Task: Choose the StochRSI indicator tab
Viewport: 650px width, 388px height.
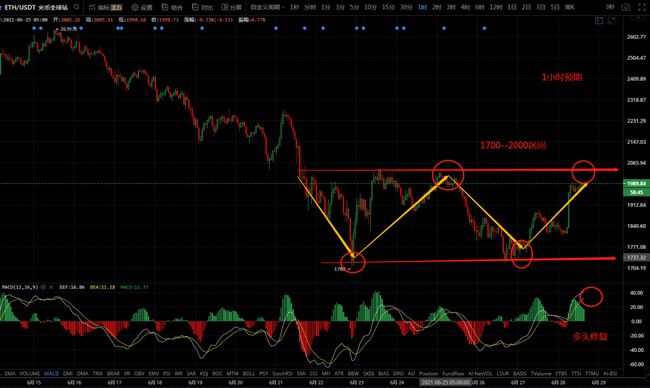Action: click(283, 373)
